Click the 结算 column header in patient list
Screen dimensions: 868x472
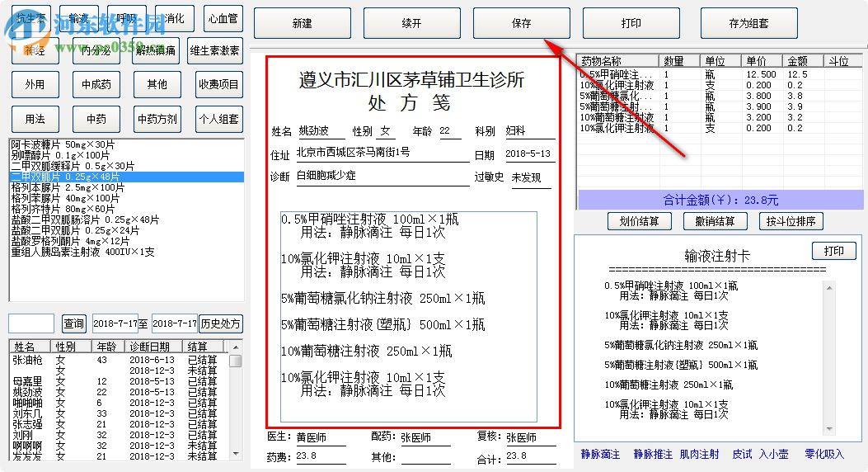203,347
